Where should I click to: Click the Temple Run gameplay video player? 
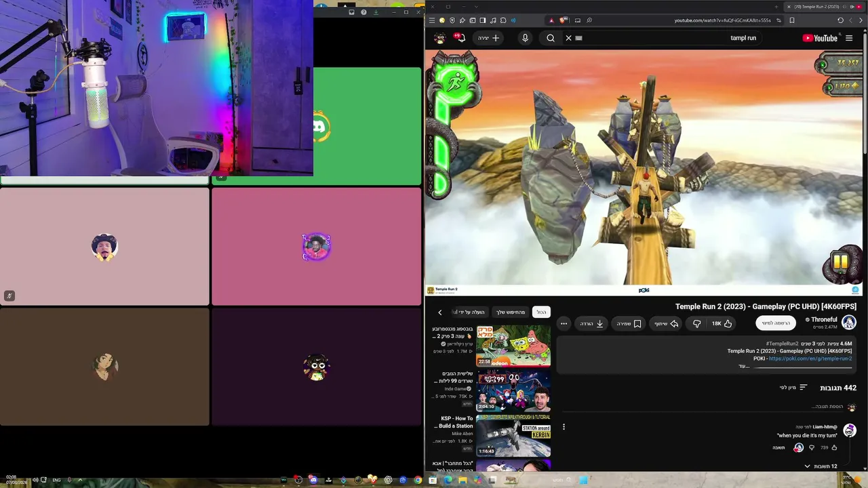644,173
